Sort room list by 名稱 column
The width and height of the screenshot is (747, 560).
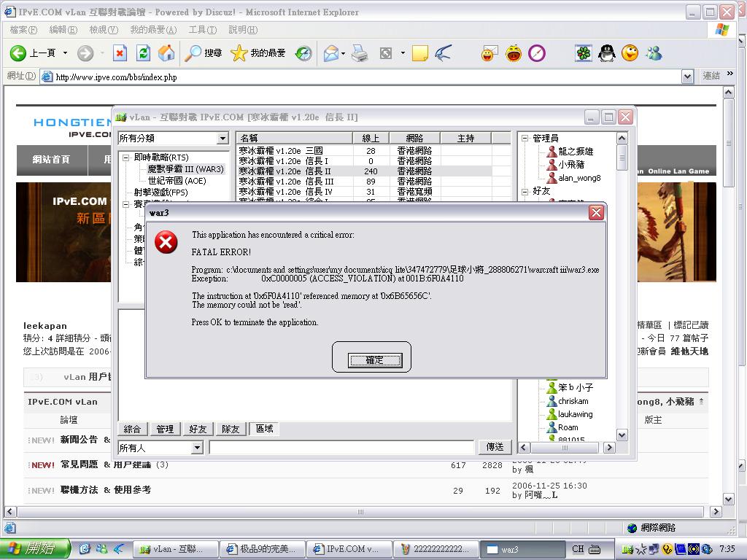pos(295,138)
